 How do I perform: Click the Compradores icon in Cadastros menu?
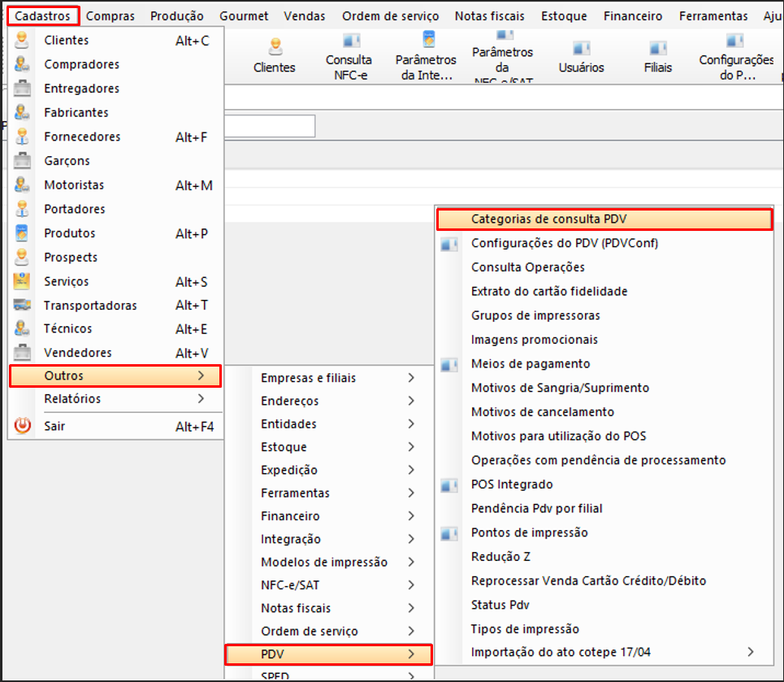(21, 64)
